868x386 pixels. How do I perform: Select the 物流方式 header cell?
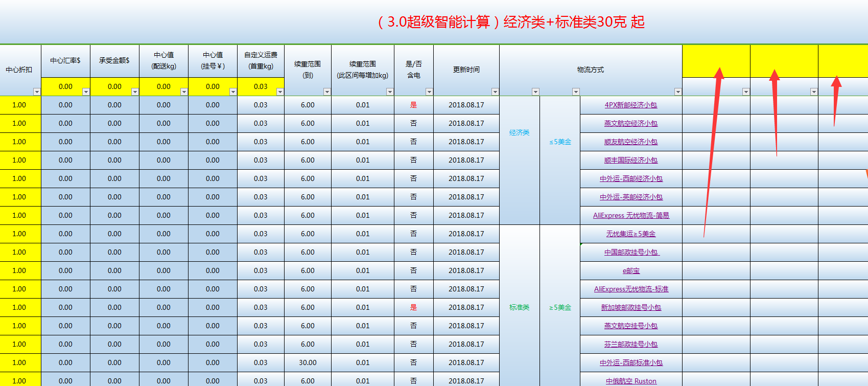click(591, 70)
